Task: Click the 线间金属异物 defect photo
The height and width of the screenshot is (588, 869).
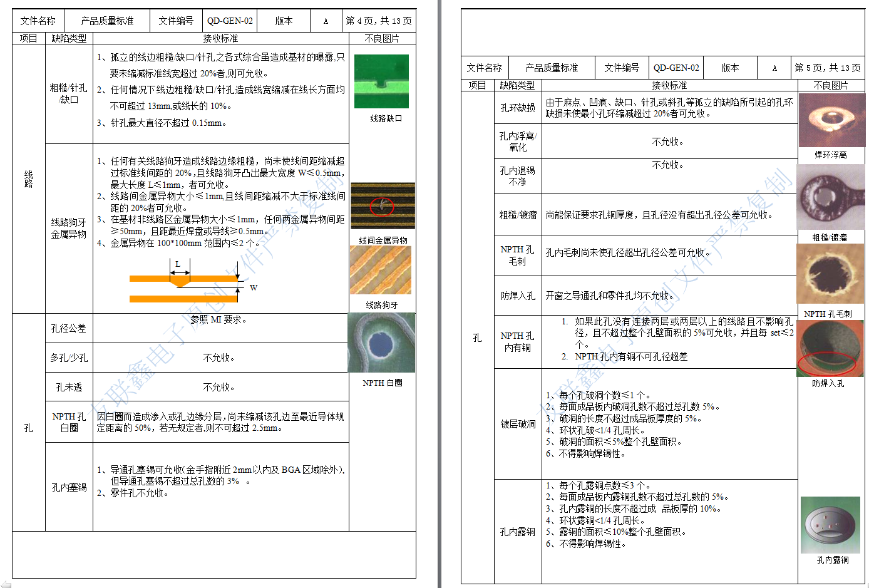Action: coord(383,205)
